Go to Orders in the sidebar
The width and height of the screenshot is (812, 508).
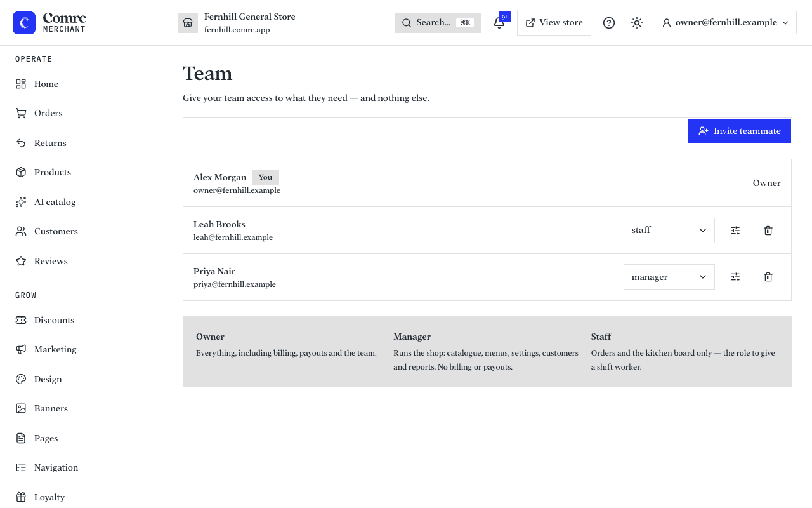[x=81, y=113]
